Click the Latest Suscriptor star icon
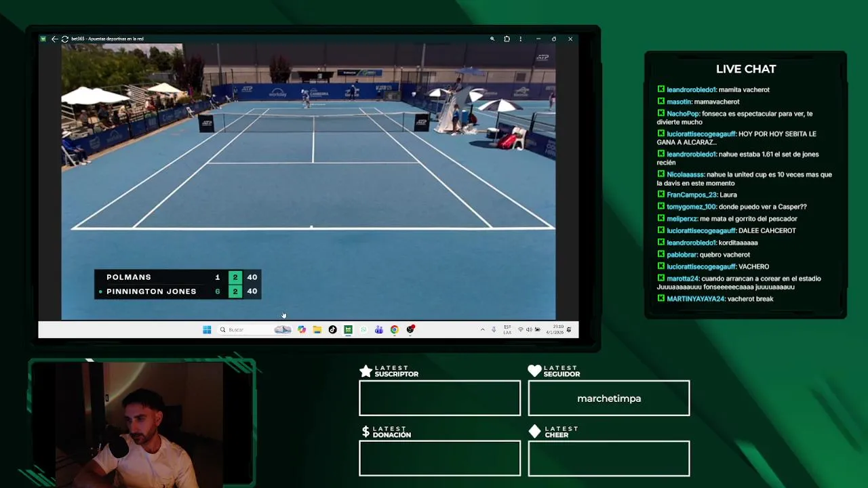This screenshot has height=488, width=868. point(366,371)
